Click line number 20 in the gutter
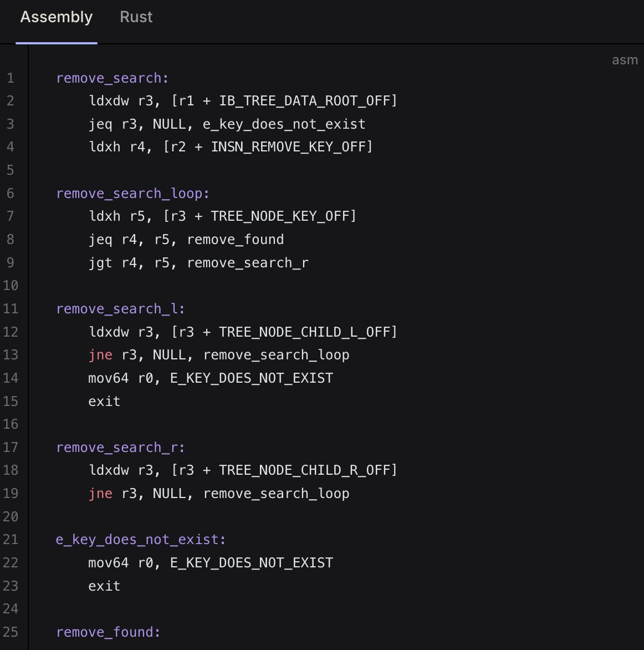 point(11,516)
